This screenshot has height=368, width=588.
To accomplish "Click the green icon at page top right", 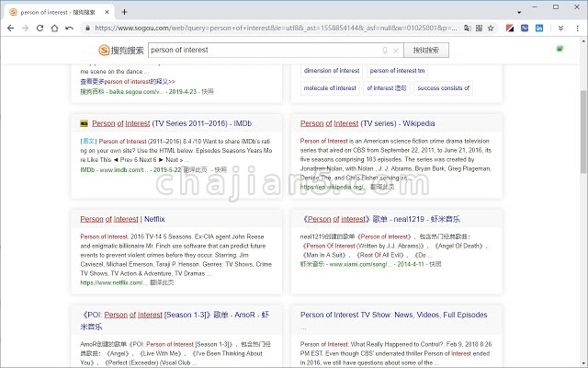I will (560, 49).
